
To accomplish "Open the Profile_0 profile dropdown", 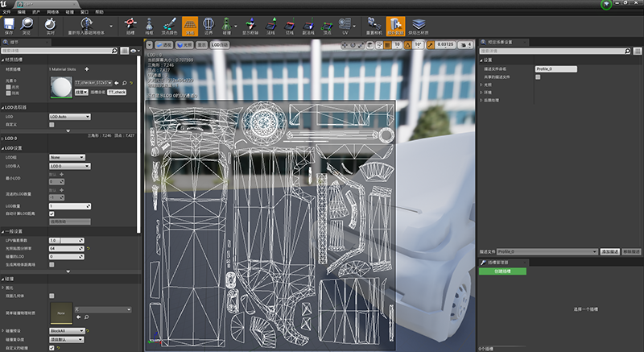I will coord(546,251).
